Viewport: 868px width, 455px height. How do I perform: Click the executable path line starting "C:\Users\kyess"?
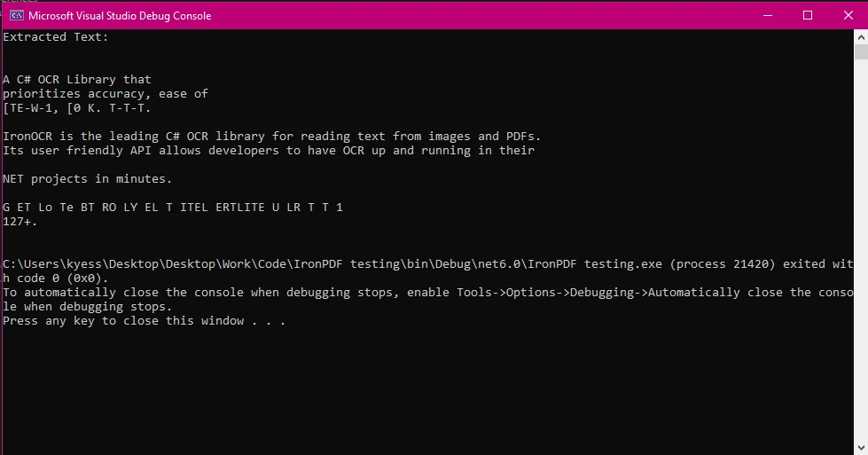[426, 264]
